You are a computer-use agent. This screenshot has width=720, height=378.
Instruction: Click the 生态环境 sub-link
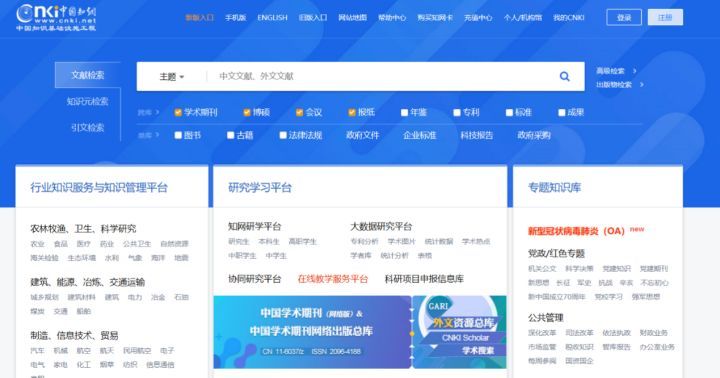[x=82, y=258]
